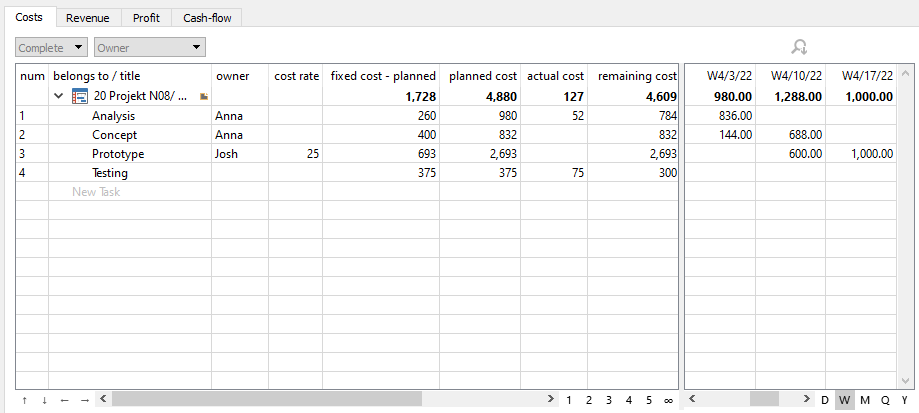
Task: Click the small folder icon after project title
Action: coord(204,97)
